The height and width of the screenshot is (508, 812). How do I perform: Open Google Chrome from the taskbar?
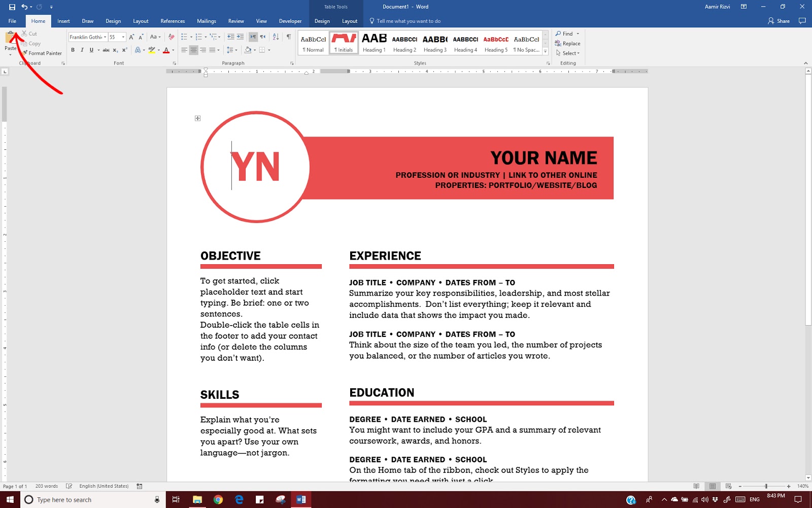click(x=218, y=499)
